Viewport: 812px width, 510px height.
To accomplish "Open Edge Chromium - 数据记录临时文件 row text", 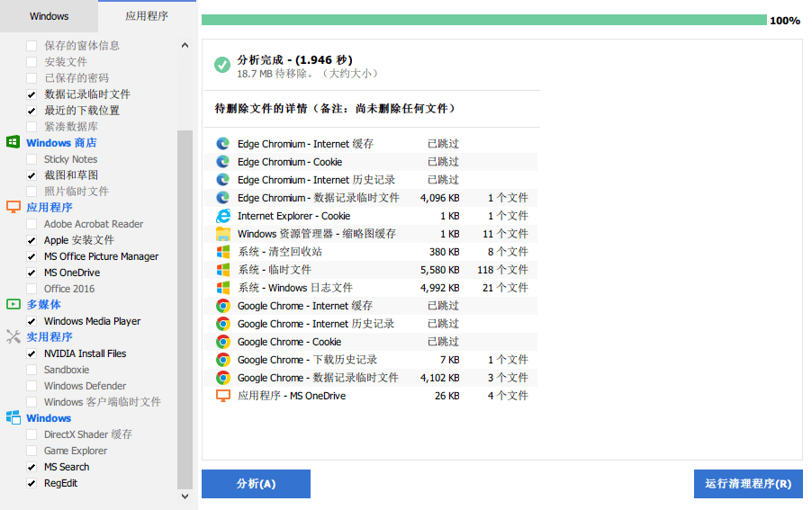I will (319, 198).
